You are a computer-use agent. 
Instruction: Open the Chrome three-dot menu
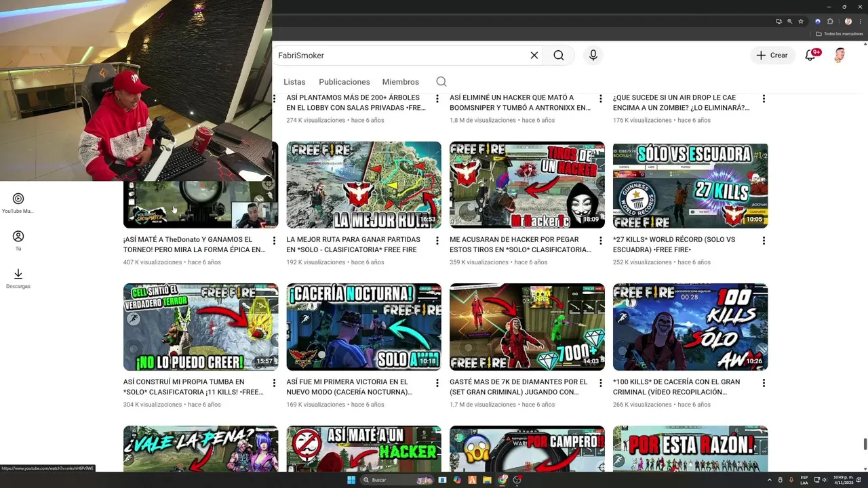tap(860, 22)
